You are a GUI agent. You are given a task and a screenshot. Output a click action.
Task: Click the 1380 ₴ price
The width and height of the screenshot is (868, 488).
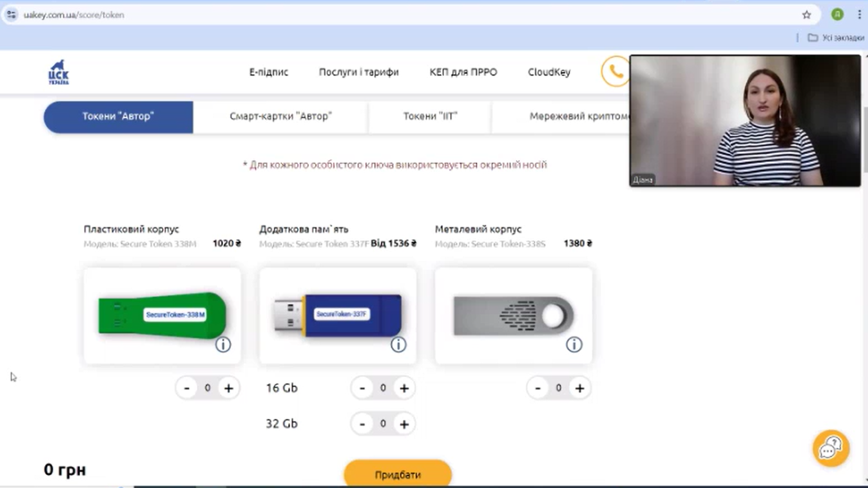point(578,243)
